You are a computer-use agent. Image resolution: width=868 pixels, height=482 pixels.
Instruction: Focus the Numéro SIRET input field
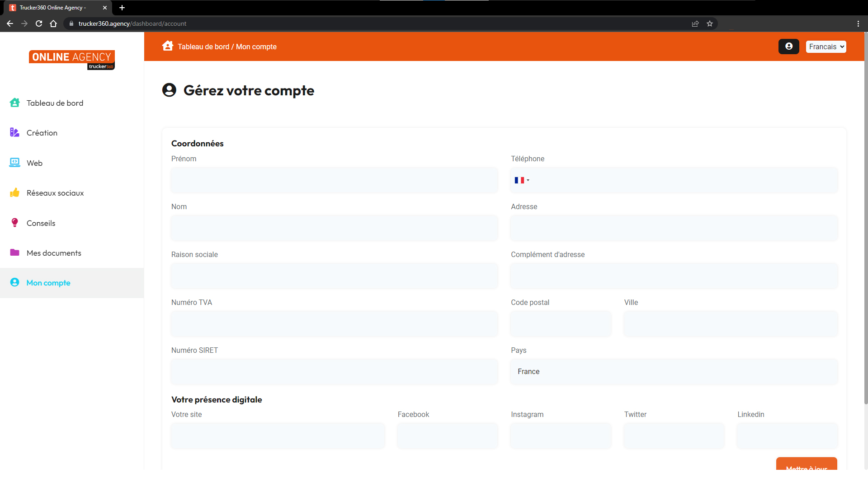point(335,372)
